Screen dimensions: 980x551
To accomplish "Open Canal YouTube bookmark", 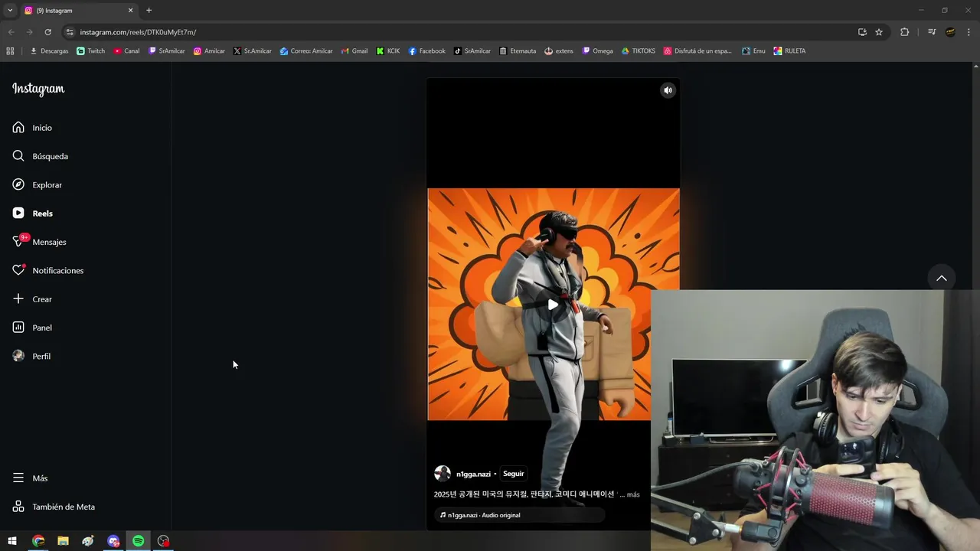I will coord(126,51).
